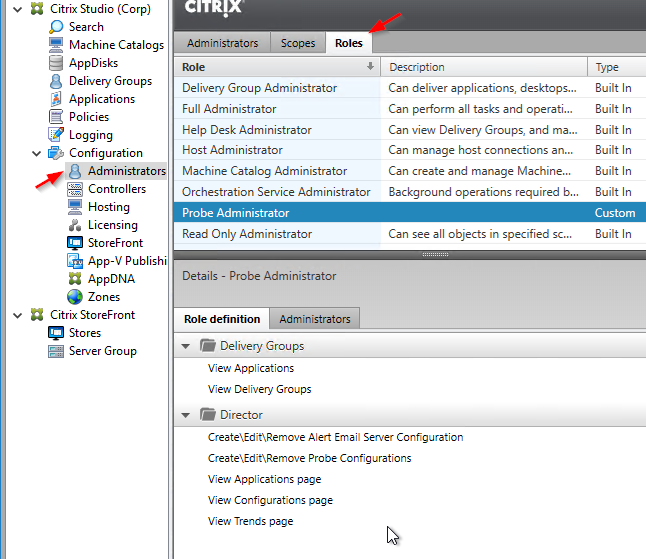Toggle sort arrow on Role column
The image size is (646, 559).
click(x=370, y=66)
